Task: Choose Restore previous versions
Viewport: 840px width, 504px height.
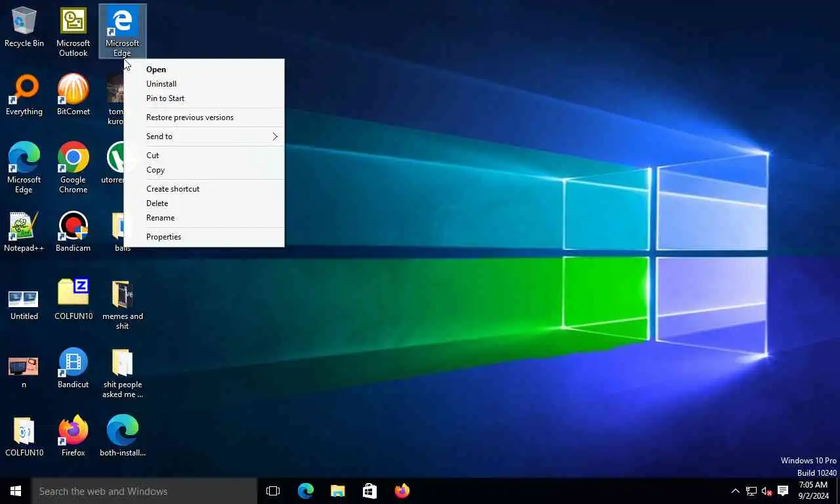Action: 204,117
